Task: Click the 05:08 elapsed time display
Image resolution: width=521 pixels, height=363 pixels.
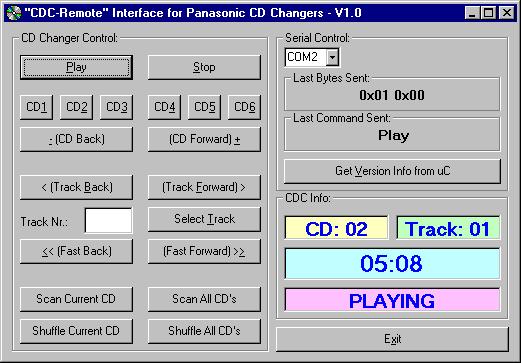Action: [392, 263]
